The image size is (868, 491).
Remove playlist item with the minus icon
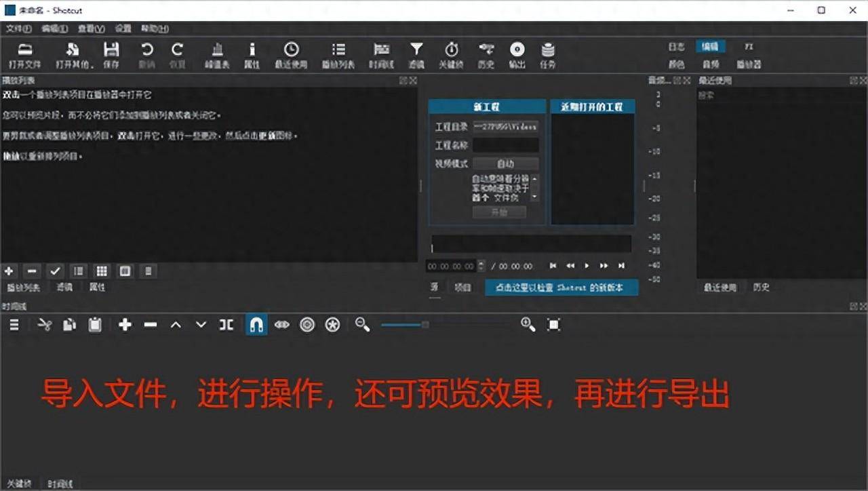point(32,271)
